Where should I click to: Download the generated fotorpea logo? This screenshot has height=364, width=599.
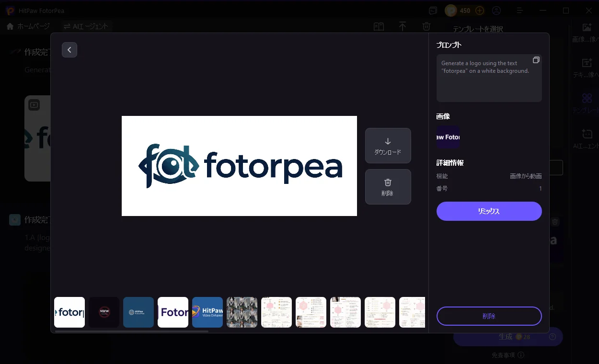388,146
